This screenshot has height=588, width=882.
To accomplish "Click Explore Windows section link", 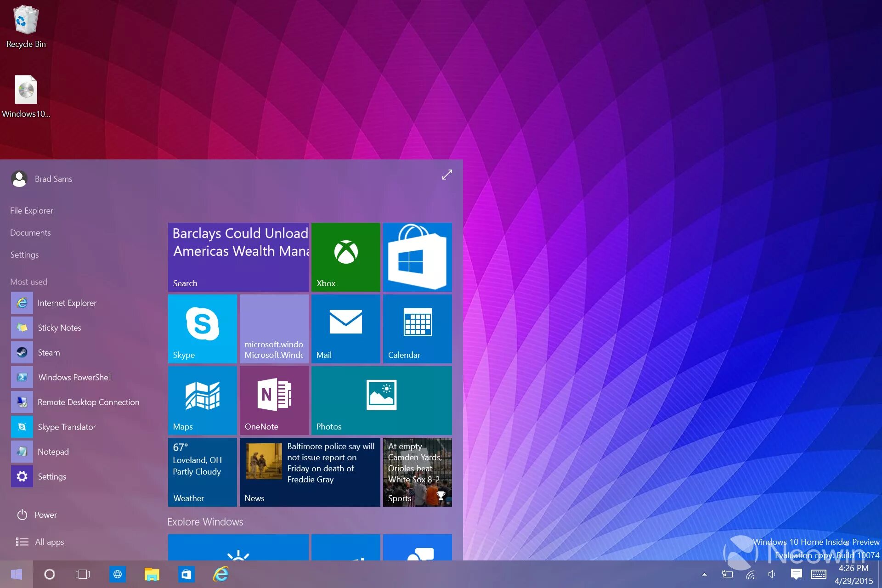I will [205, 521].
